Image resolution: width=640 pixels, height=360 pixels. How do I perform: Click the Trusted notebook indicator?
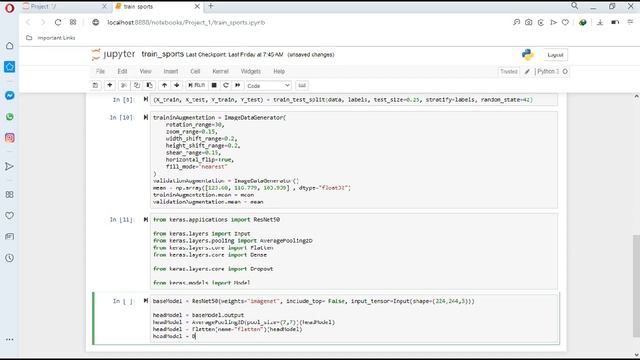pos(509,71)
